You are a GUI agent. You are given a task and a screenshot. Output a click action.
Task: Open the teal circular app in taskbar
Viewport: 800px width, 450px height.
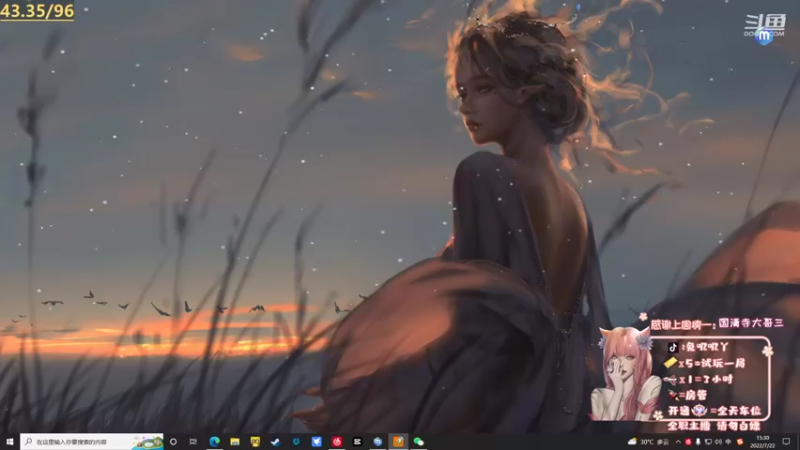pos(296,442)
